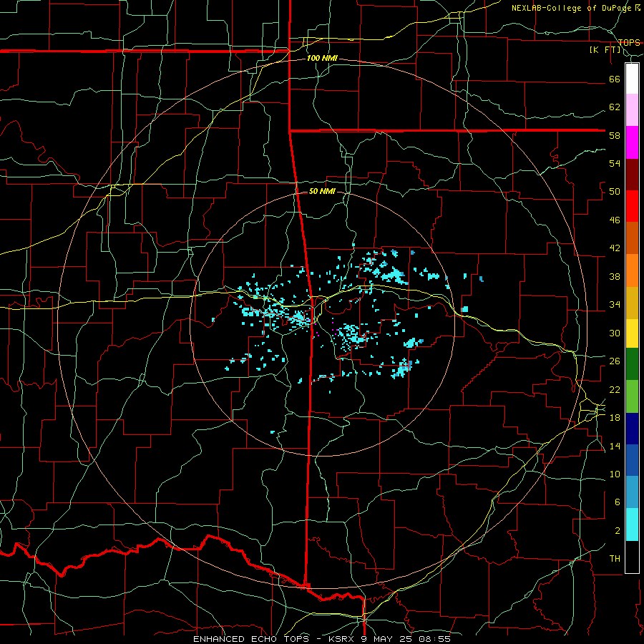Click the gold legend swatch
The image size is (644, 644).
tap(632, 303)
